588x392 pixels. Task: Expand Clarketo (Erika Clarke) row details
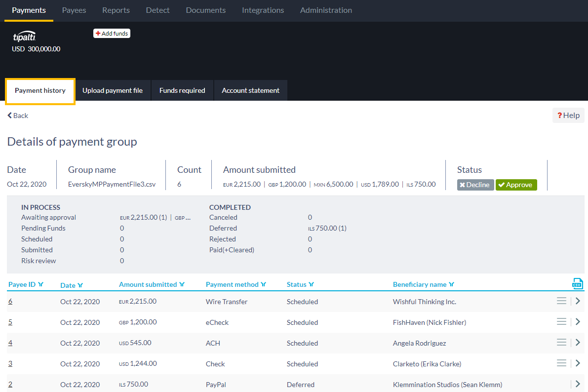[x=578, y=363]
